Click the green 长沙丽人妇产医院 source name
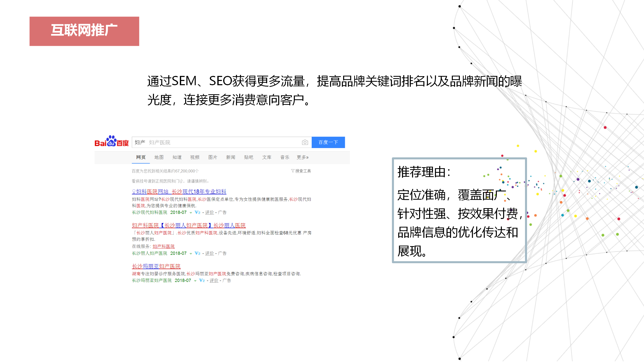Image resolution: width=644 pixels, height=362 pixels. 150,253
